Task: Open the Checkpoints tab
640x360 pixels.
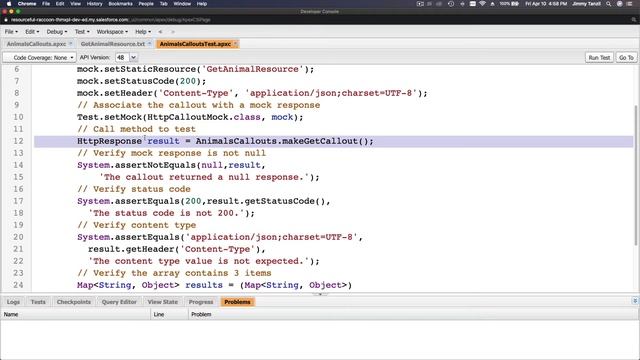Action: click(73, 302)
